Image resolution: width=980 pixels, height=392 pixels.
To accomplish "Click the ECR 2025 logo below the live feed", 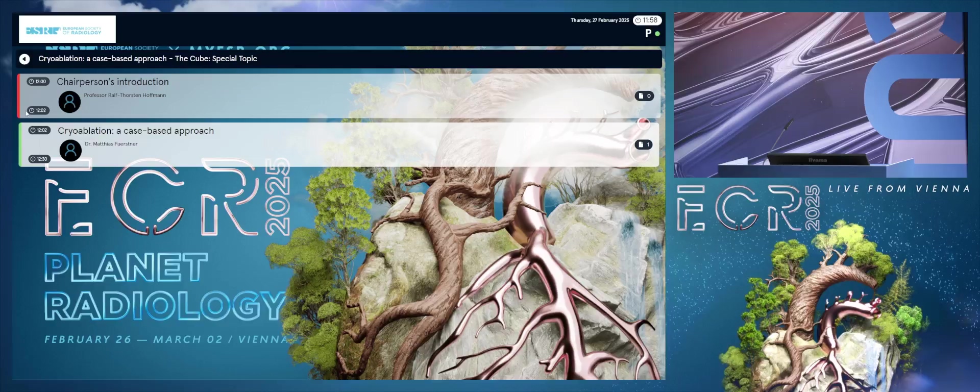I will (748, 208).
